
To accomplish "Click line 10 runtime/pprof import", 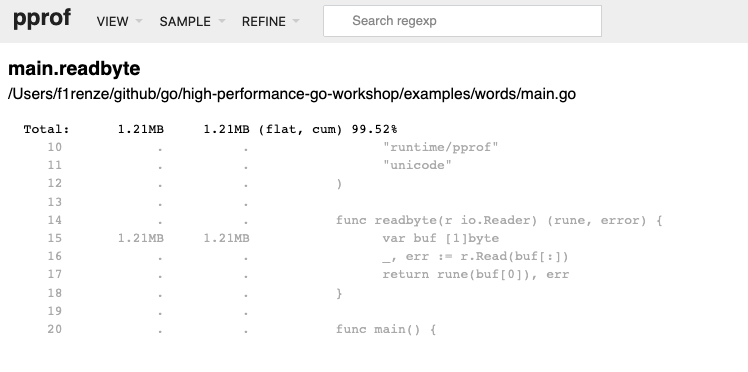I will [x=440, y=147].
